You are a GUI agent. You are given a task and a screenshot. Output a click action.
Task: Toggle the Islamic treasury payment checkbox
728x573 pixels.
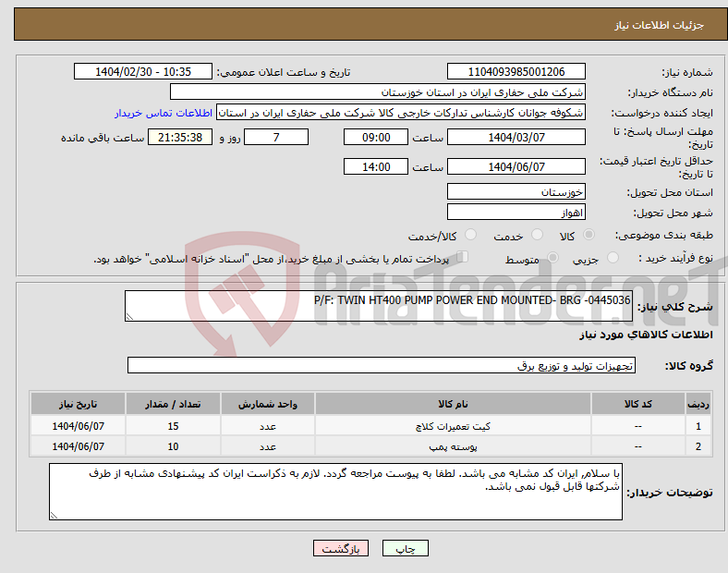[463, 257]
